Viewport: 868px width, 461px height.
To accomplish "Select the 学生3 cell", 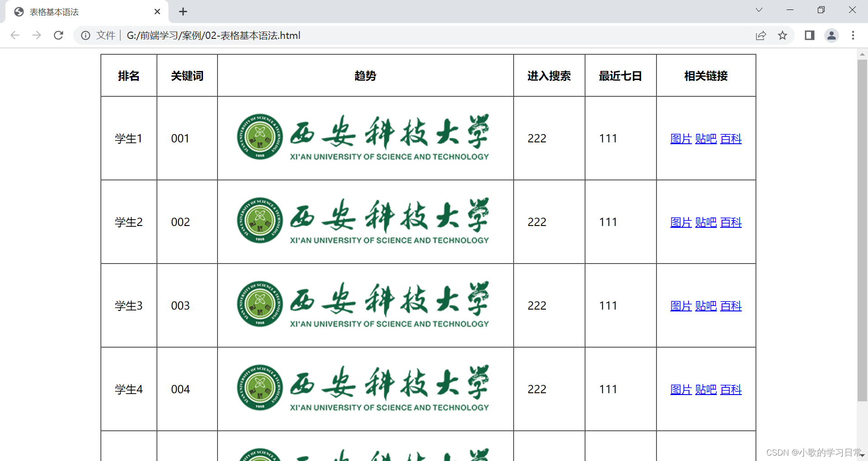I will point(129,306).
